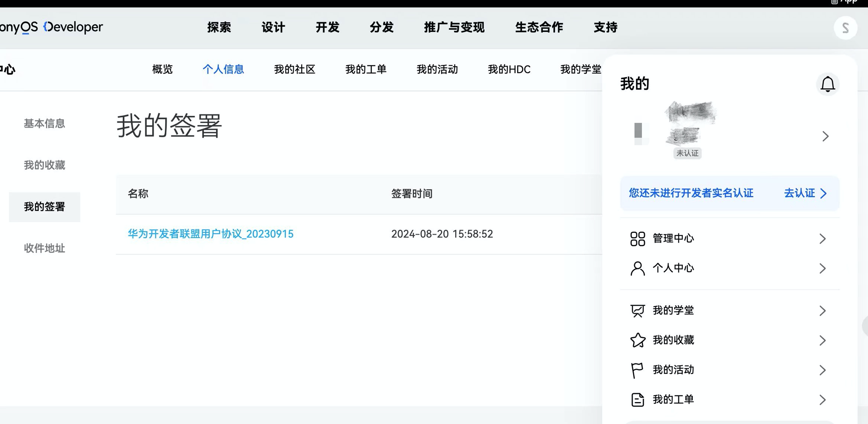Screen dimensions: 868x424
Task: Click the 我的工单 document icon in panel
Action: tap(637, 400)
